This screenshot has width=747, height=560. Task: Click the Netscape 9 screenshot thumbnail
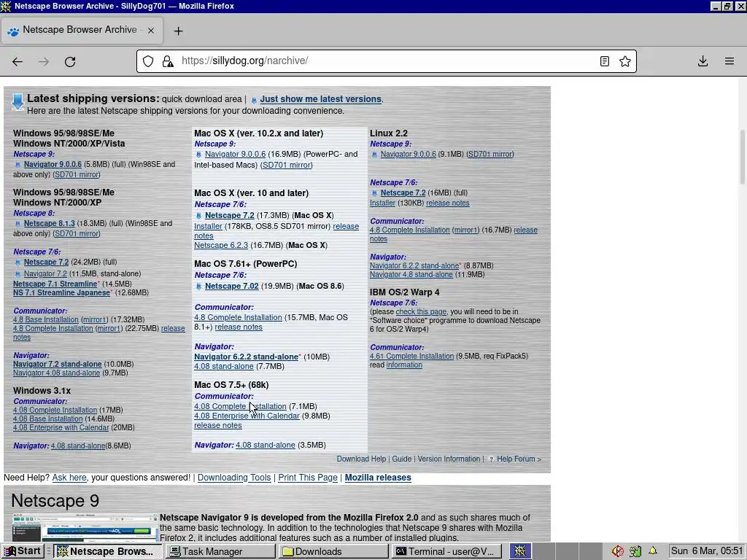85,527
